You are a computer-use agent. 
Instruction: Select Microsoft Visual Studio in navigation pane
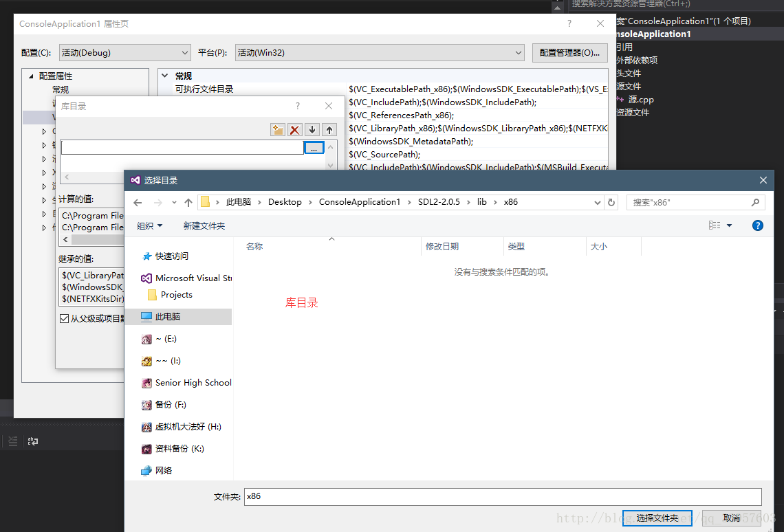pyautogui.click(x=186, y=278)
